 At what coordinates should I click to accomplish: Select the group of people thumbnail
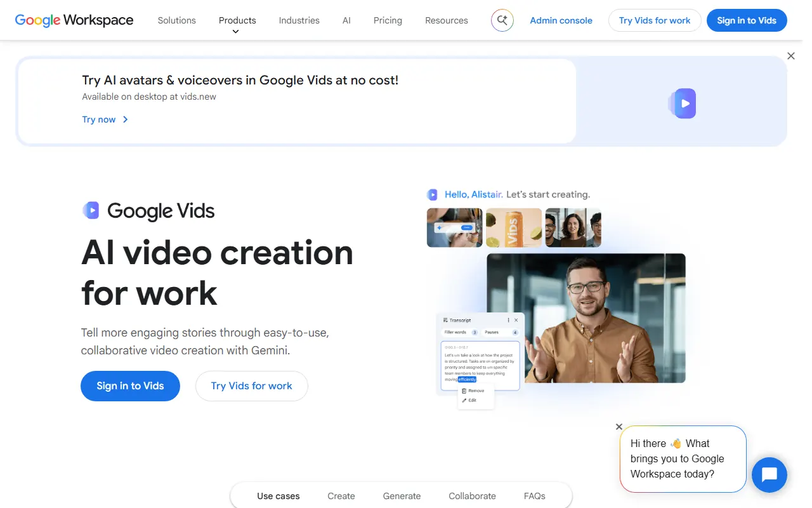tap(573, 227)
